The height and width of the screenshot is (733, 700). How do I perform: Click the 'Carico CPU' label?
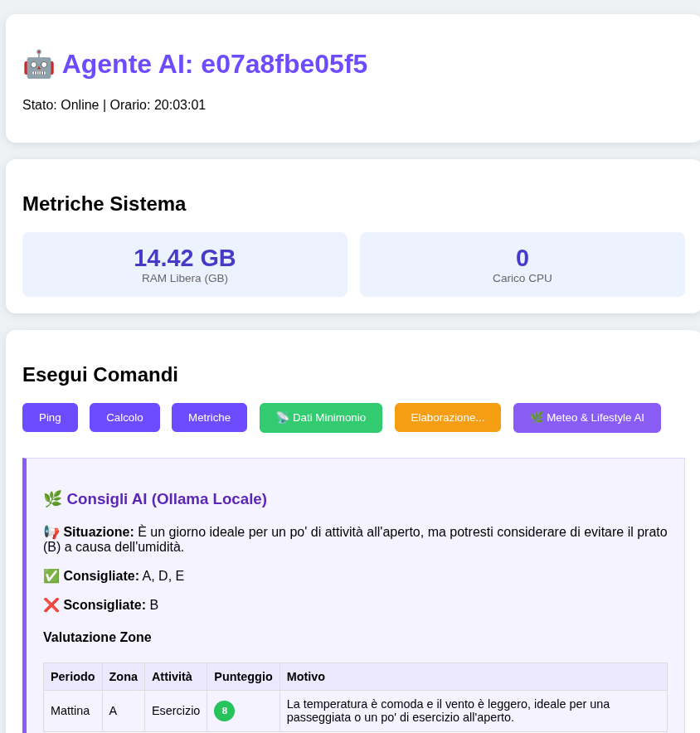click(523, 278)
